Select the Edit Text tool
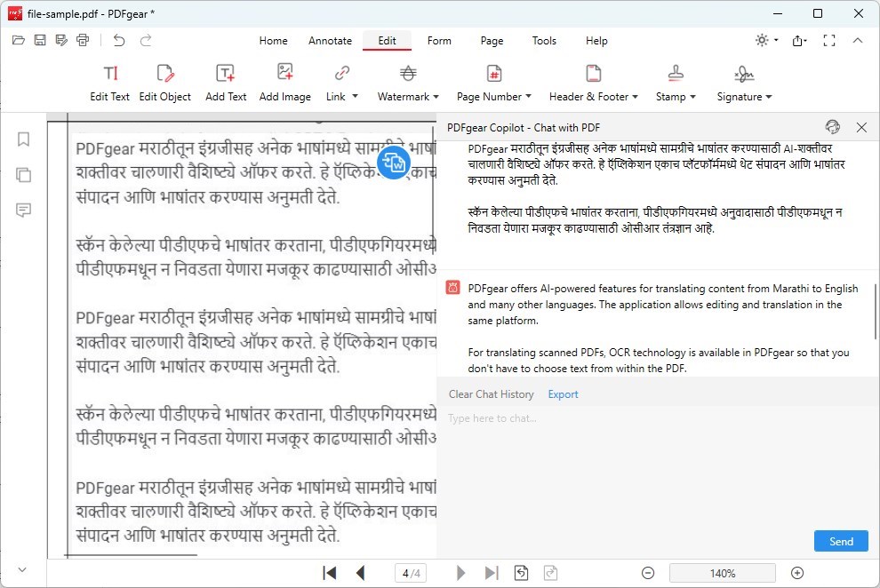This screenshot has height=588, width=880. 109,83
